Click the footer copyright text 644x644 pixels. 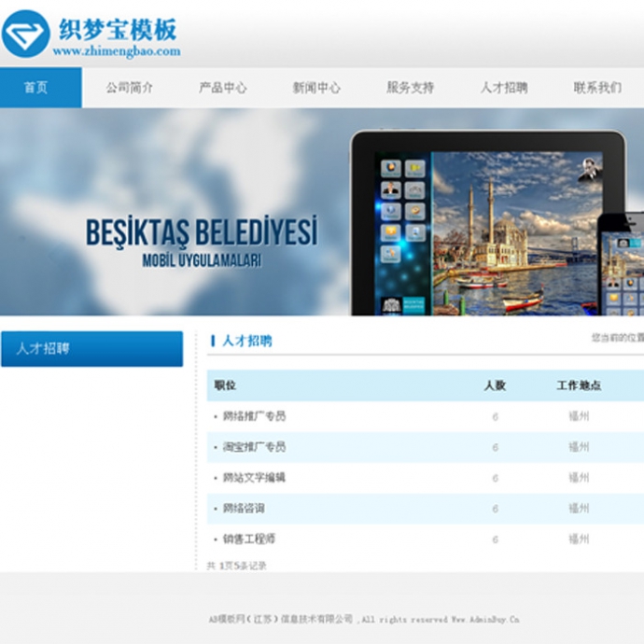click(364, 620)
